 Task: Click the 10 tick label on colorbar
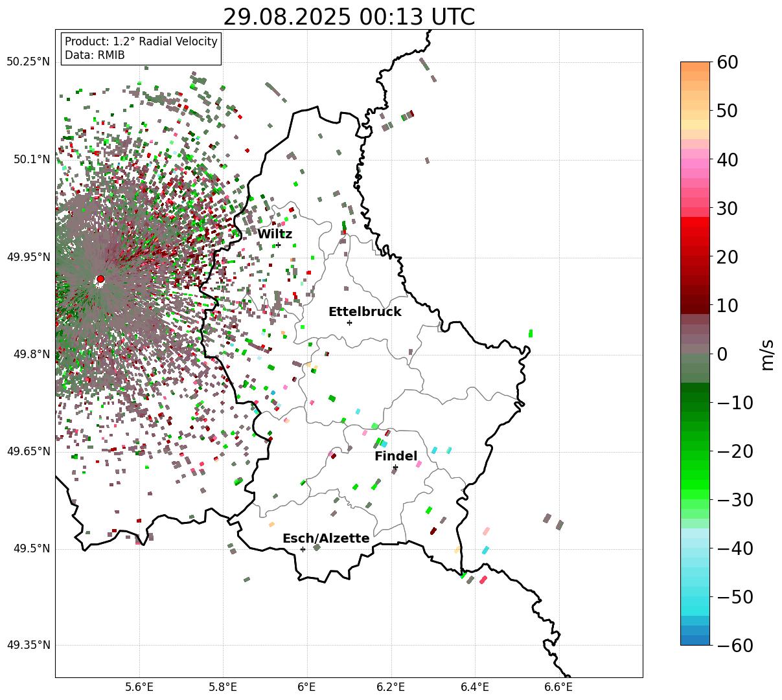[x=728, y=306]
